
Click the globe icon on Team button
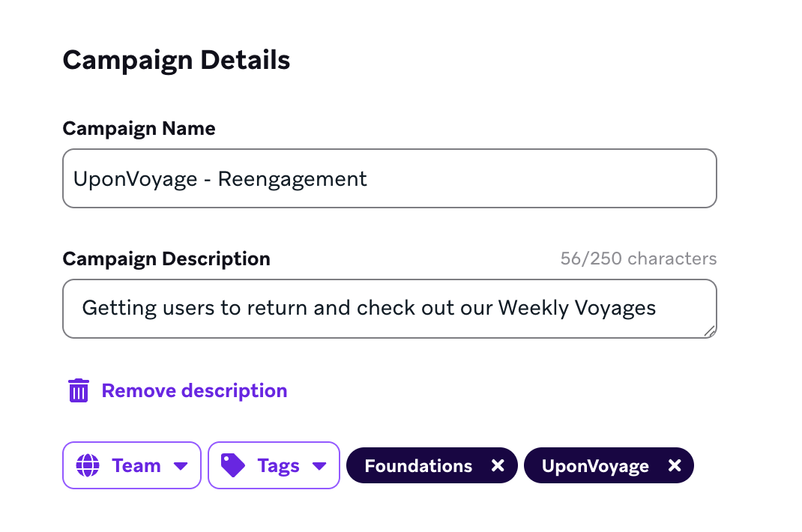(x=88, y=465)
